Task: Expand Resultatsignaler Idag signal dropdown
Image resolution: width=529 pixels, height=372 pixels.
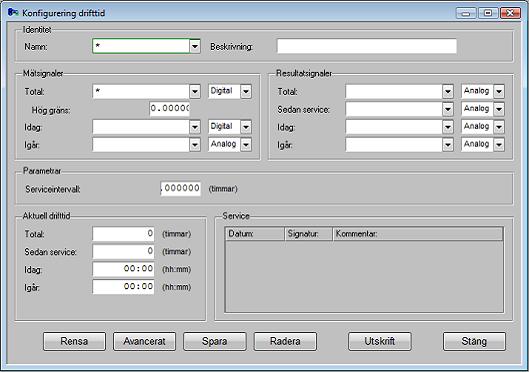Action: point(448,127)
